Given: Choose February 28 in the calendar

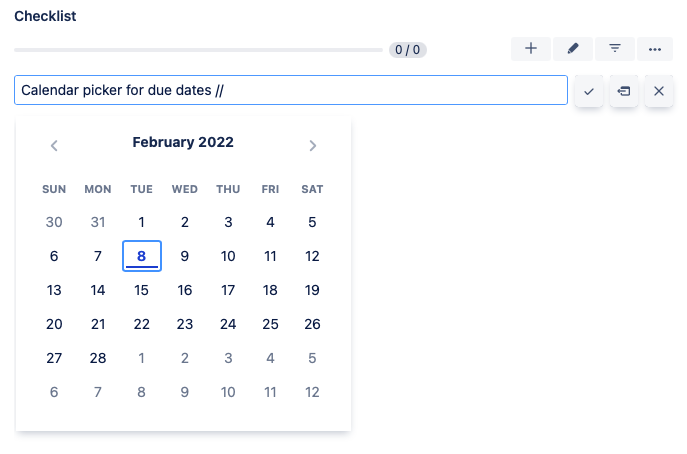Looking at the screenshot, I should pyautogui.click(x=98, y=358).
